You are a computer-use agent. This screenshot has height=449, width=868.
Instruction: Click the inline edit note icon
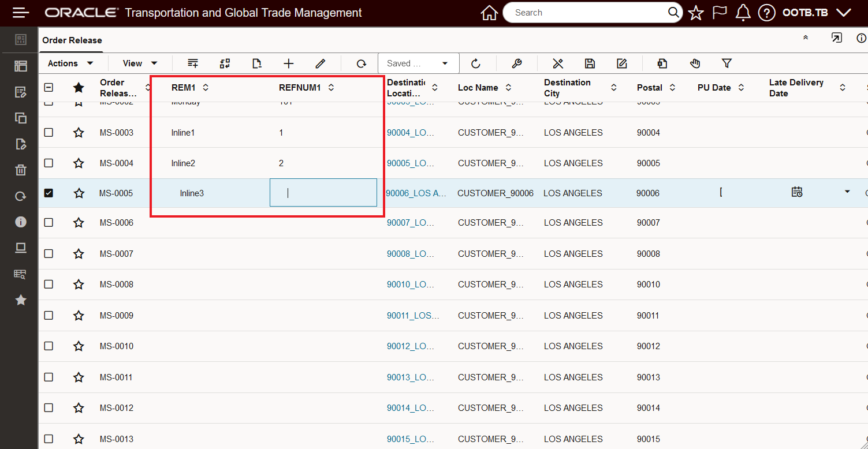(x=621, y=63)
